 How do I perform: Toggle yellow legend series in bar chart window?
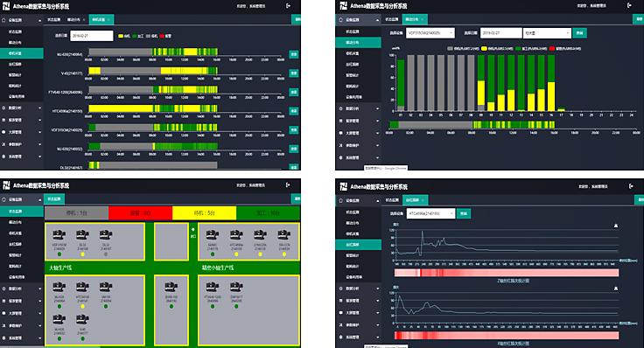(497, 48)
